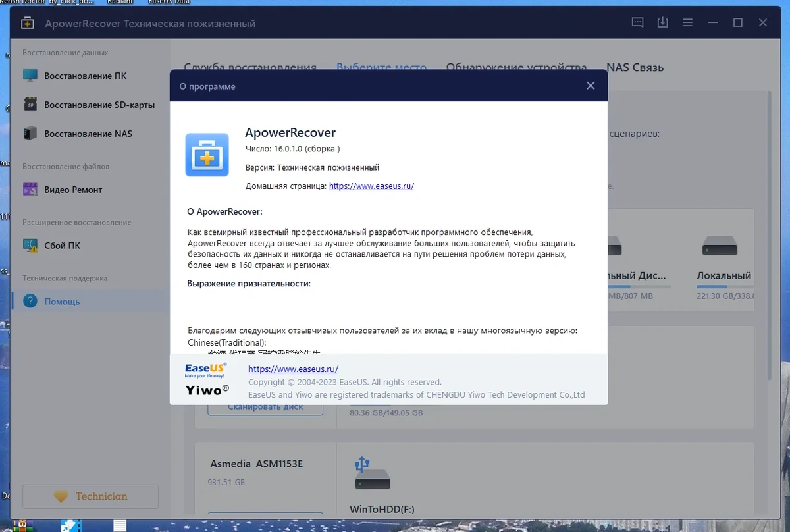Screen dimensions: 790x532
Task: Click the monitor icon for Восстановление ПК
Action: [30, 76]
